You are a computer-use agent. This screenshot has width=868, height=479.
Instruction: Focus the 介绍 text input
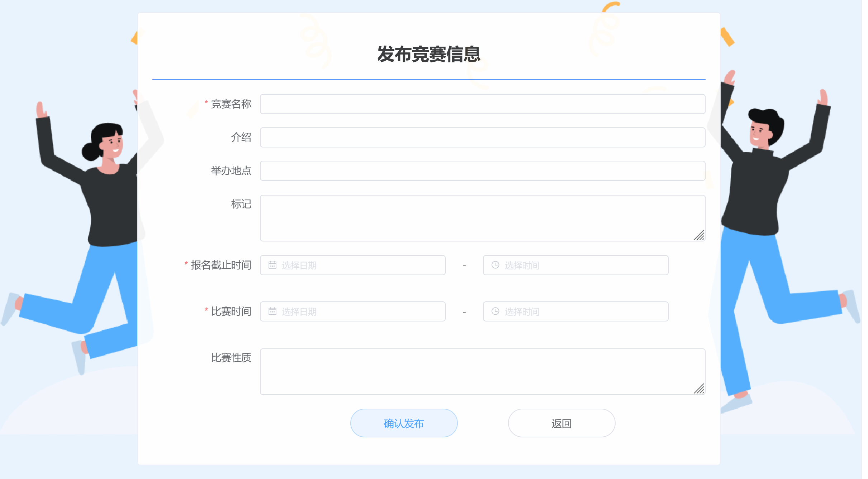tap(483, 137)
